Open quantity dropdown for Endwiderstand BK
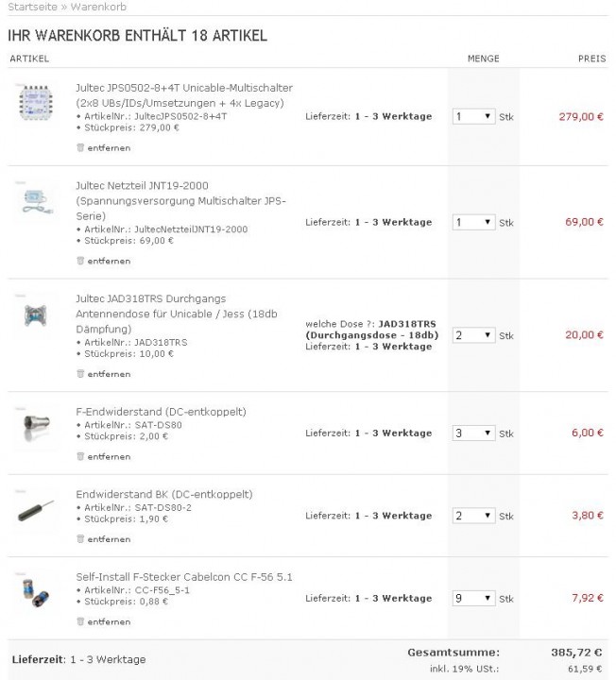The height and width of the screenshot is (680, 616). (473, 516)
